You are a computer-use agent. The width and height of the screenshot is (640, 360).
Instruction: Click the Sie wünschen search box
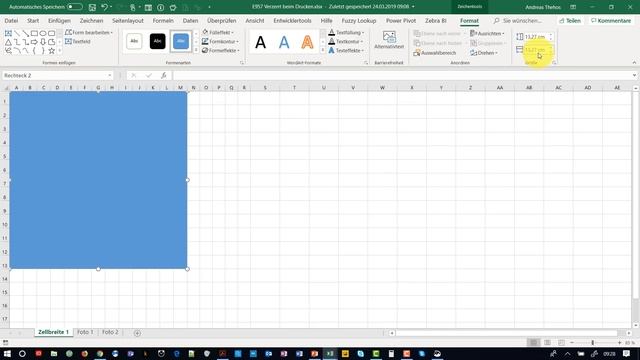click(518, 20)
